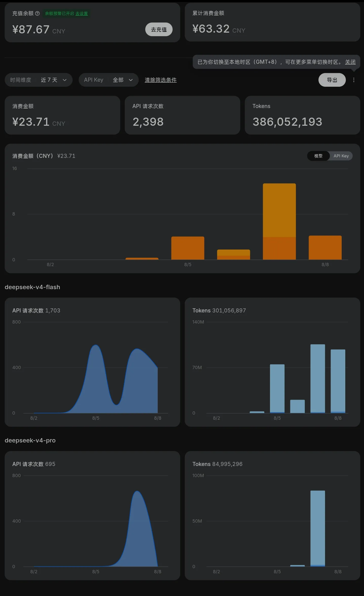Click the Tokens 301,056,897 chart title

pos(219,310)
